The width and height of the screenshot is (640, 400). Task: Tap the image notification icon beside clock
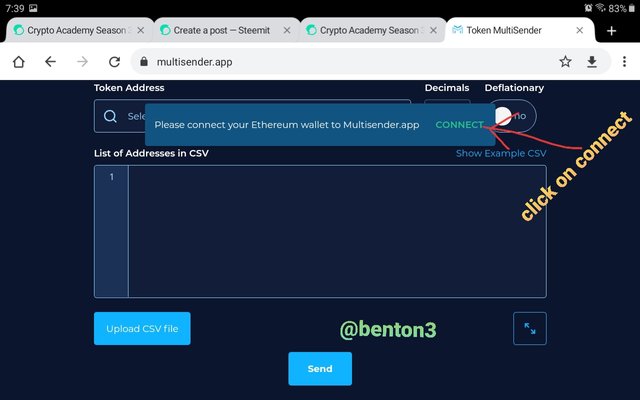[x=33, y=8]
